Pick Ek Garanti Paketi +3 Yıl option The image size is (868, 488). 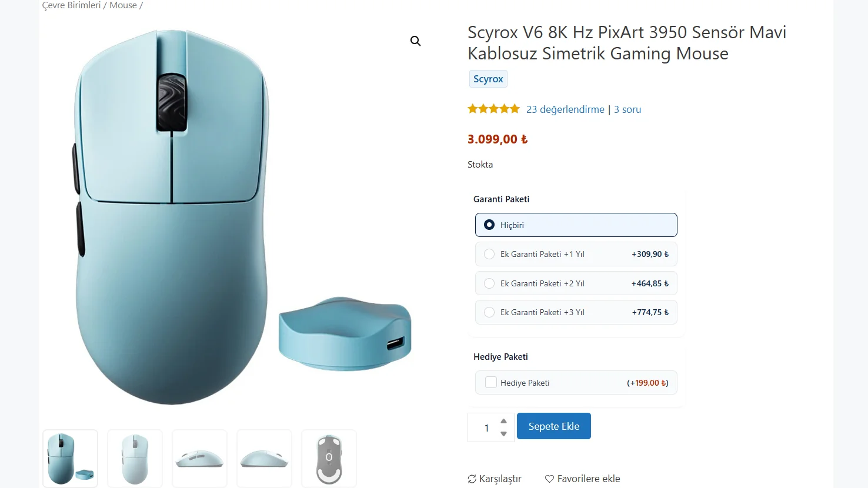[489, 312]
